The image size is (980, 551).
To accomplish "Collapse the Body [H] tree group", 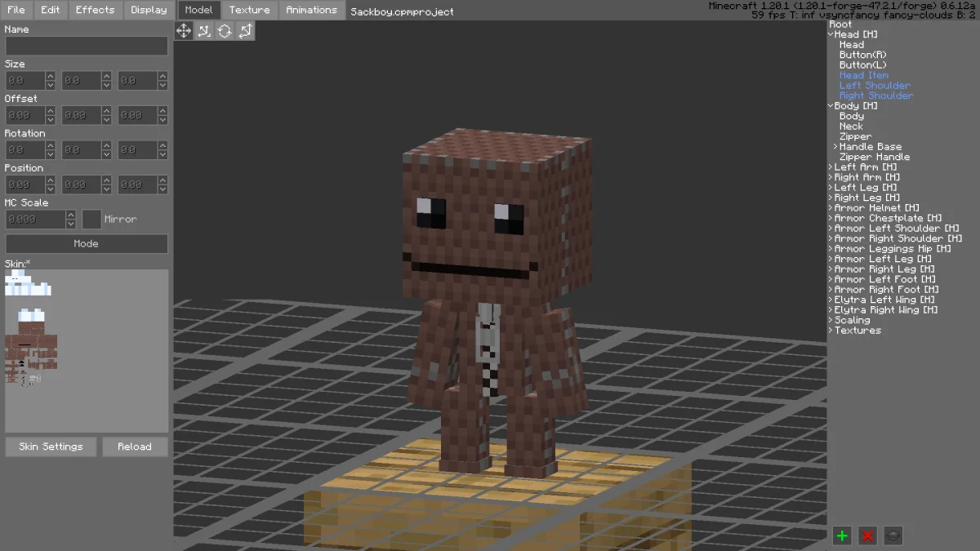I will (x=831, y=106).
